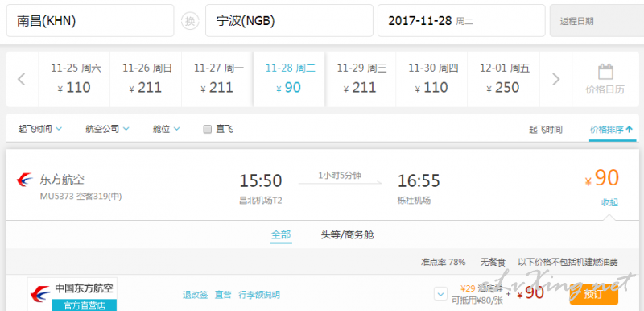This screenshot has height=311, width=644.
Task: Tick the 直飞 direct flight checkbox
Action: click(208, 130)
